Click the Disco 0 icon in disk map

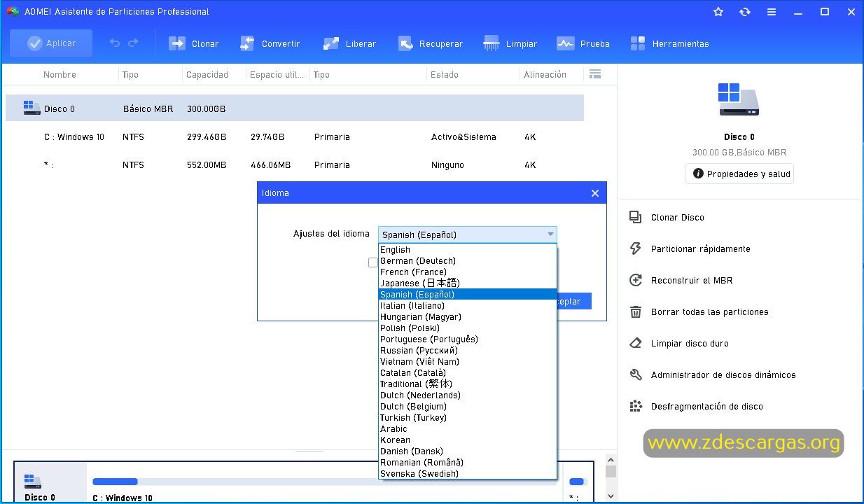point(33,481)
